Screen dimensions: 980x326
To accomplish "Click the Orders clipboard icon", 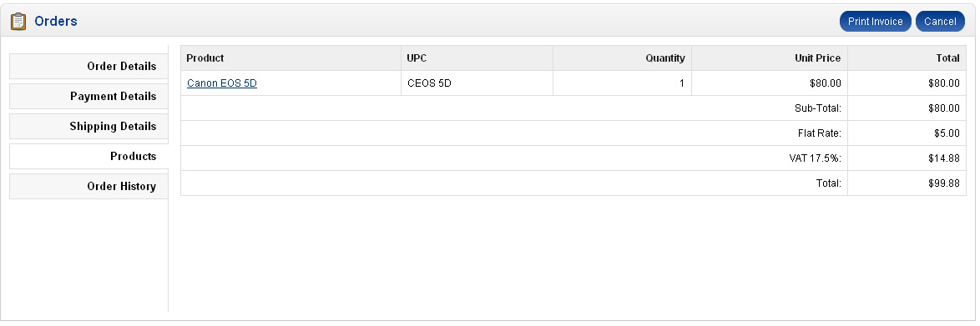I will 18,21.
